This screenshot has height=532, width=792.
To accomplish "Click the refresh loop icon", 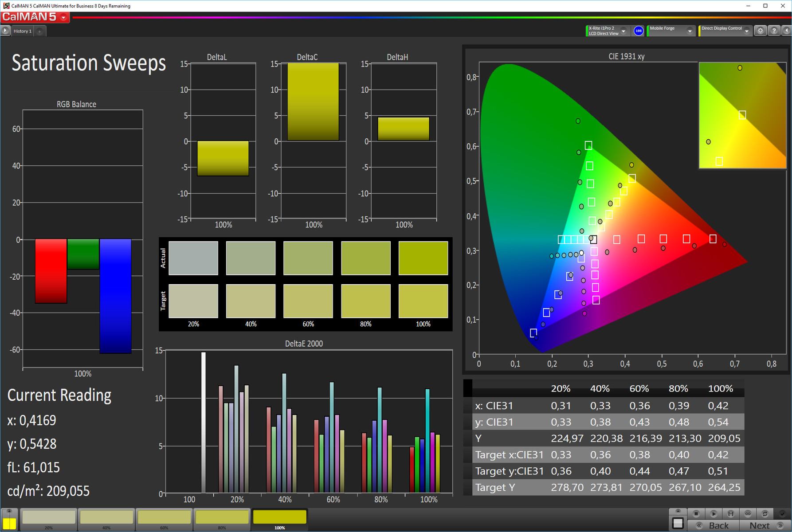I will pos(765,514).
